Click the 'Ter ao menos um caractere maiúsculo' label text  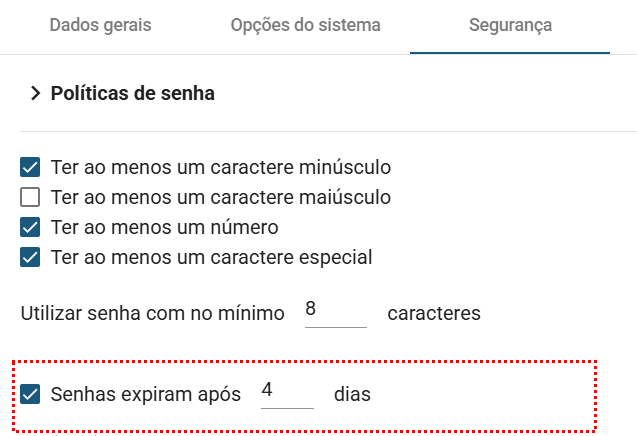click(x=220, y=197)
